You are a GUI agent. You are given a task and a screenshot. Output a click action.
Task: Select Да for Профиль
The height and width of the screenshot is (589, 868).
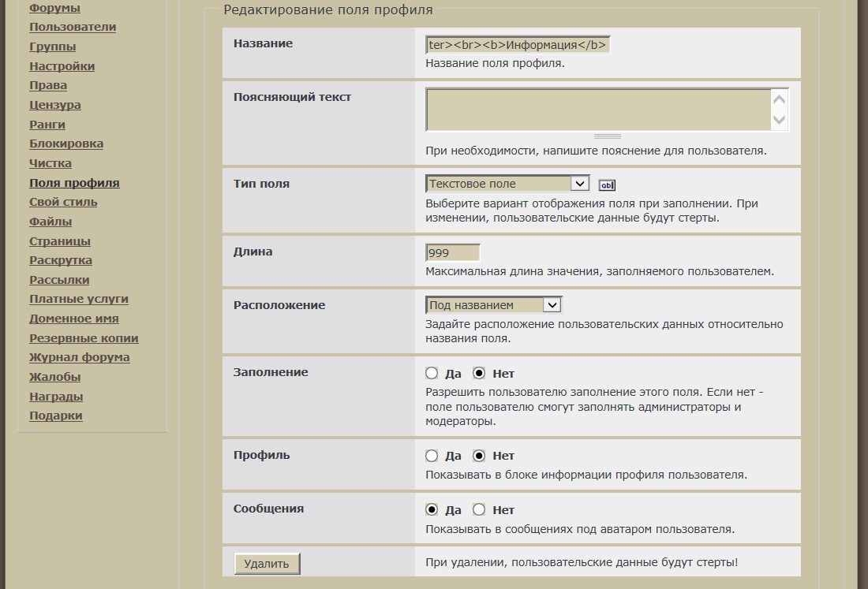click(x=432, y=456)
